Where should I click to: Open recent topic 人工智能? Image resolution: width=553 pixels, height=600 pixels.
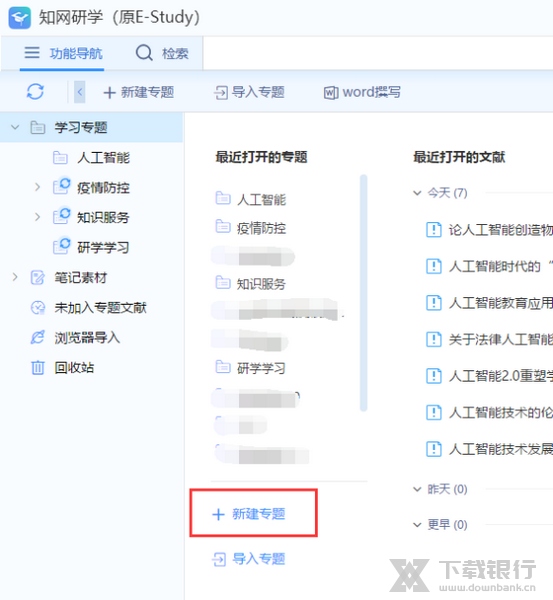coord(261,199)
